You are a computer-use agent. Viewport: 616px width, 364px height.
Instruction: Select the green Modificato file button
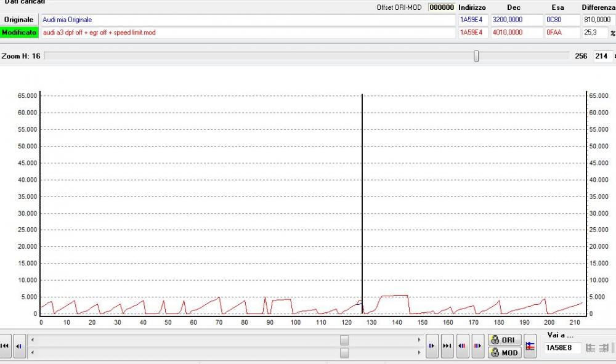click(19, 32)
